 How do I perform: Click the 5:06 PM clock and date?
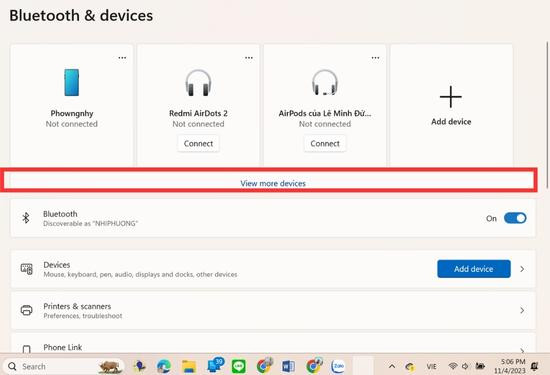[x=510, y=366]
